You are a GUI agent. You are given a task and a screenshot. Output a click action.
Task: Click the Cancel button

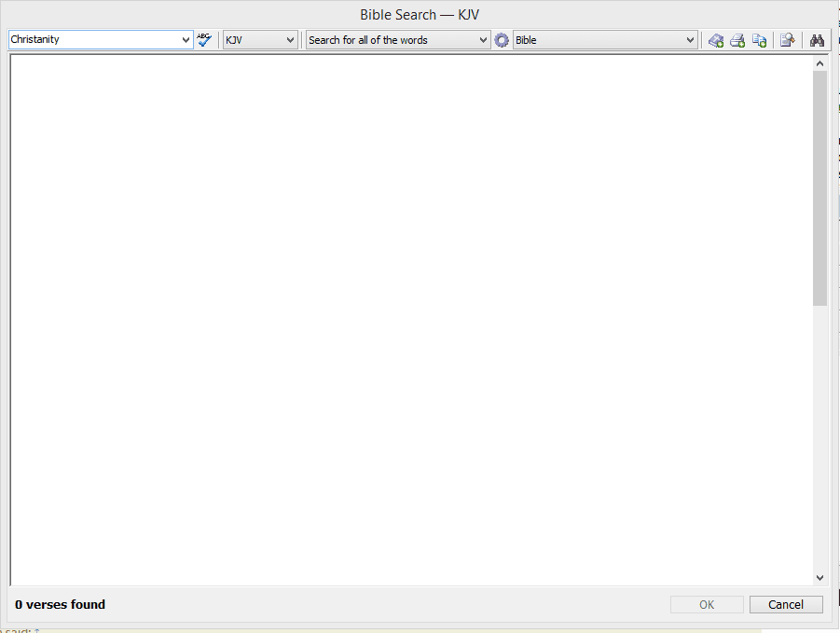786,604
